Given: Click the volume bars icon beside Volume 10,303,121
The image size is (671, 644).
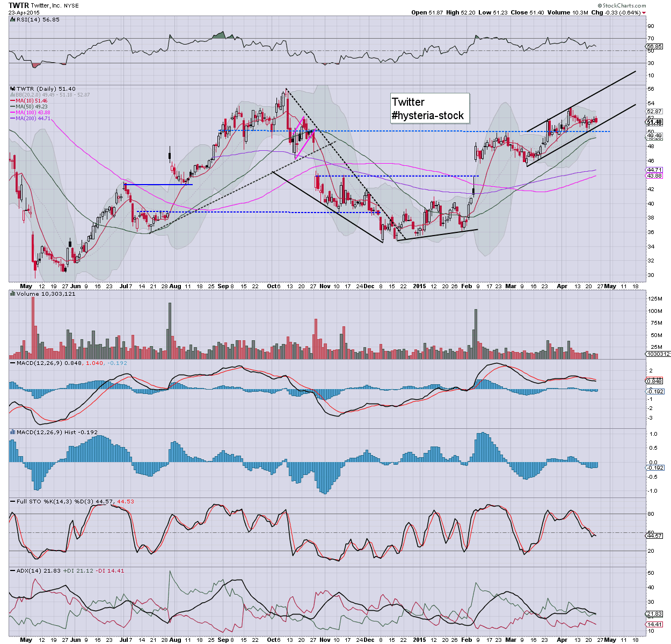Looking at the screenshot, I should coord(13,294).
